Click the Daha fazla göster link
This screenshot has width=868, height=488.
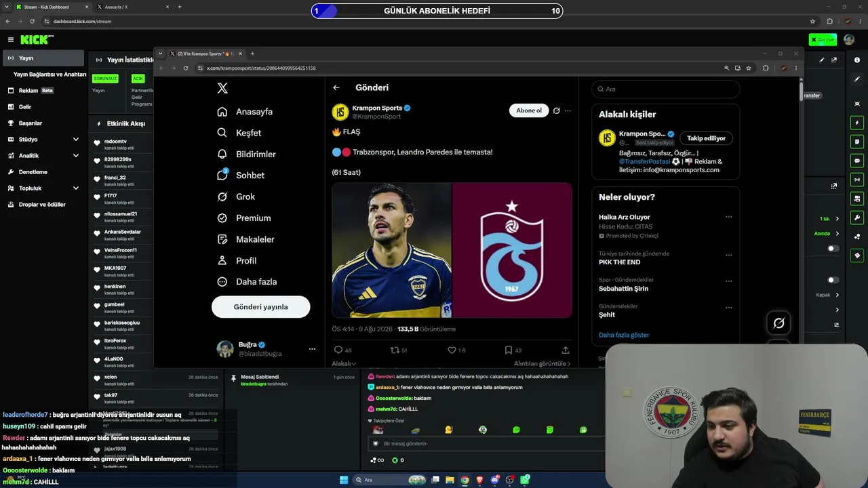click(x=624, y=335)
